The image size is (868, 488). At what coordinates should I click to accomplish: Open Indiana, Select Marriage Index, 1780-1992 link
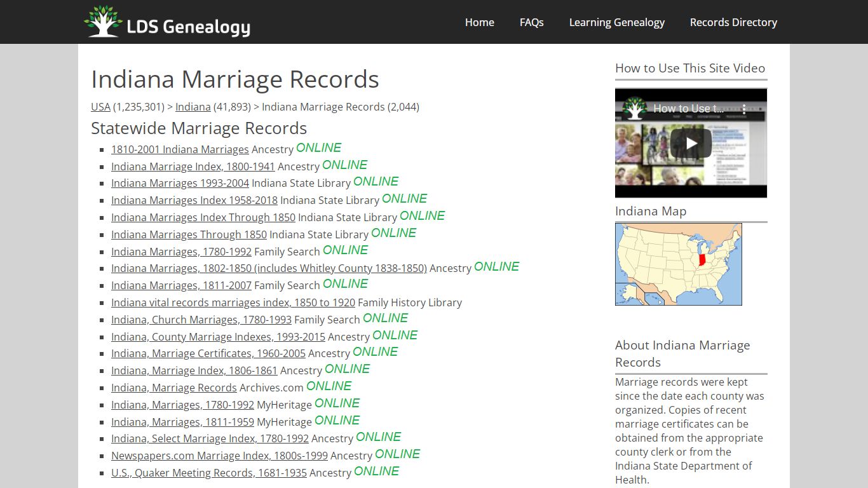click(x=210, y=438)
